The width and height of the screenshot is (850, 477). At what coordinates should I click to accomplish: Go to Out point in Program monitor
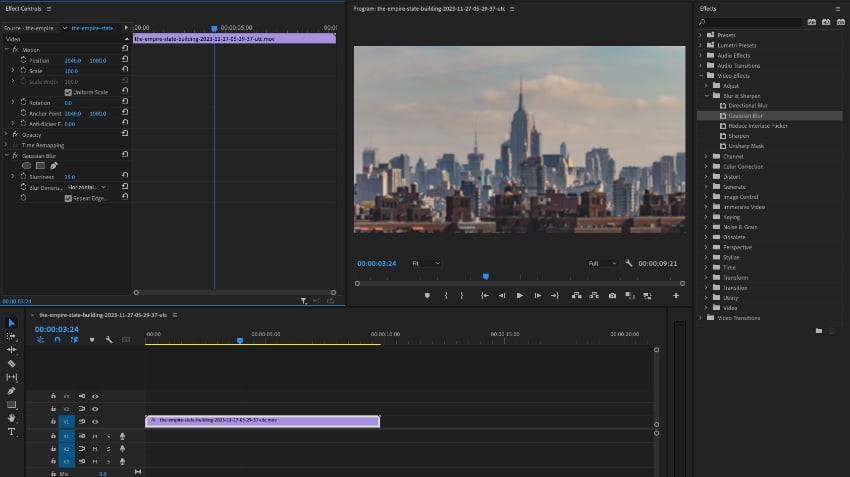(555, 295)
